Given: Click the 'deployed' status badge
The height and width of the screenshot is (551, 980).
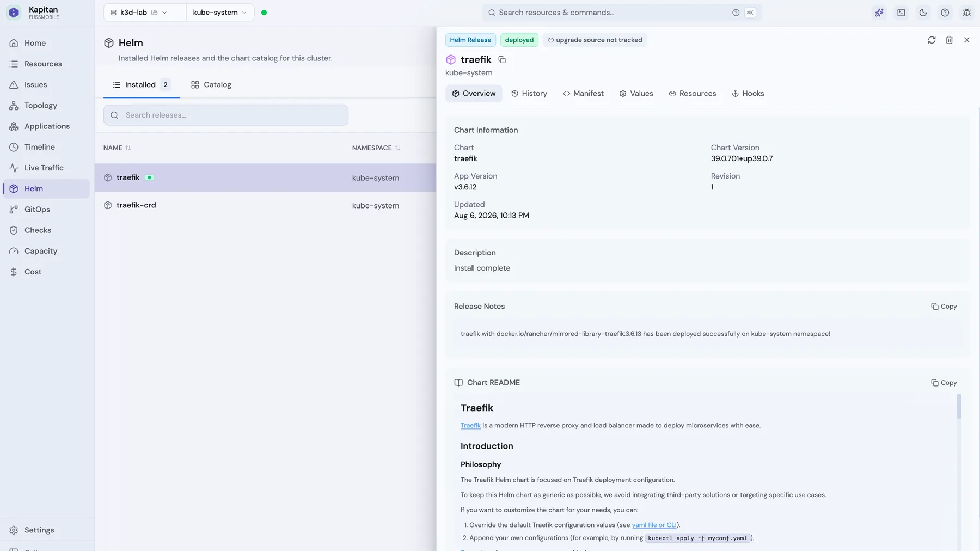Looking at the screenshot, I should click(x=519, y=40).
